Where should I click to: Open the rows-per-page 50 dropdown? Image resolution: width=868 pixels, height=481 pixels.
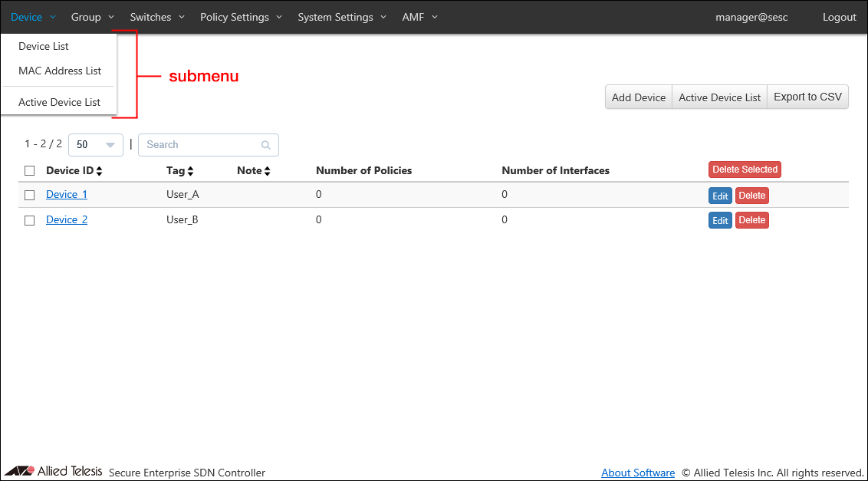pos(96,145)
